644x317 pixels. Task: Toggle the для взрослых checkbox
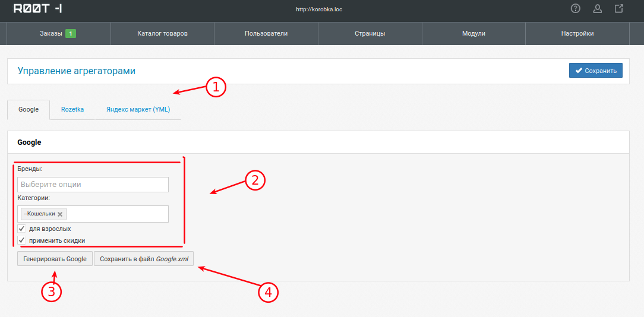[22, 229]
